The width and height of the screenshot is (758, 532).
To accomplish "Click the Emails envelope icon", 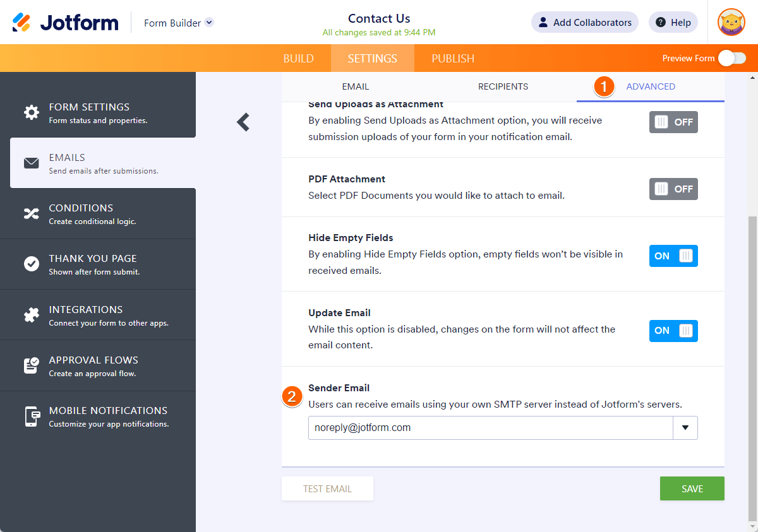I will tap(31, 163).
